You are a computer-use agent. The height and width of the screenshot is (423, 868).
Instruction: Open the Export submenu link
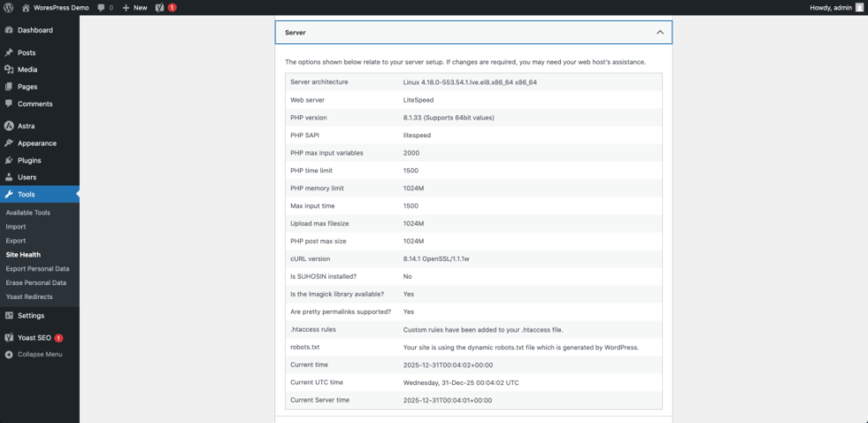coord(16,241)
